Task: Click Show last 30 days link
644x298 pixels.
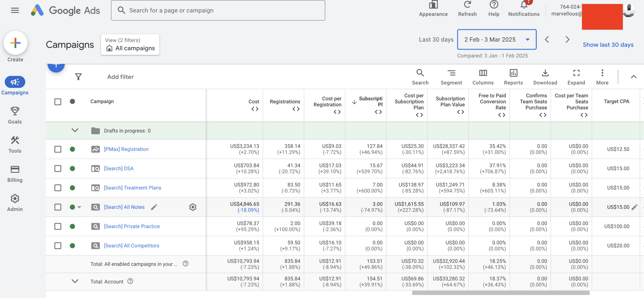Action: coord(608,45)
